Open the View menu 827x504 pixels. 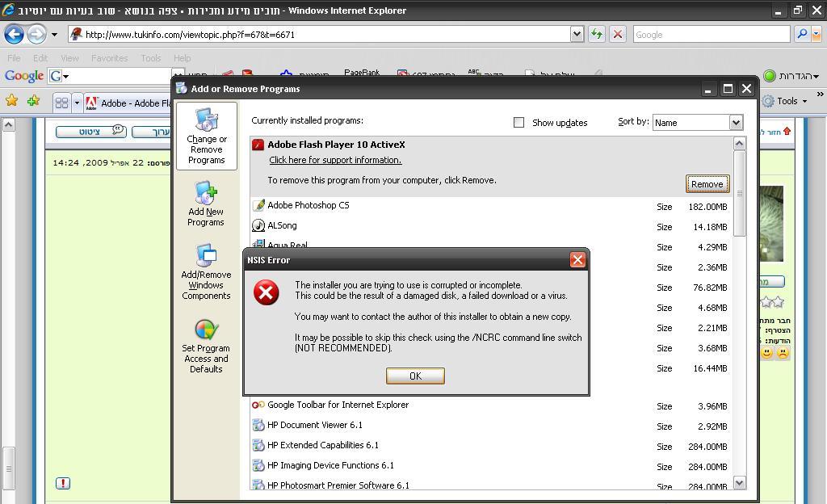[69, 58]
